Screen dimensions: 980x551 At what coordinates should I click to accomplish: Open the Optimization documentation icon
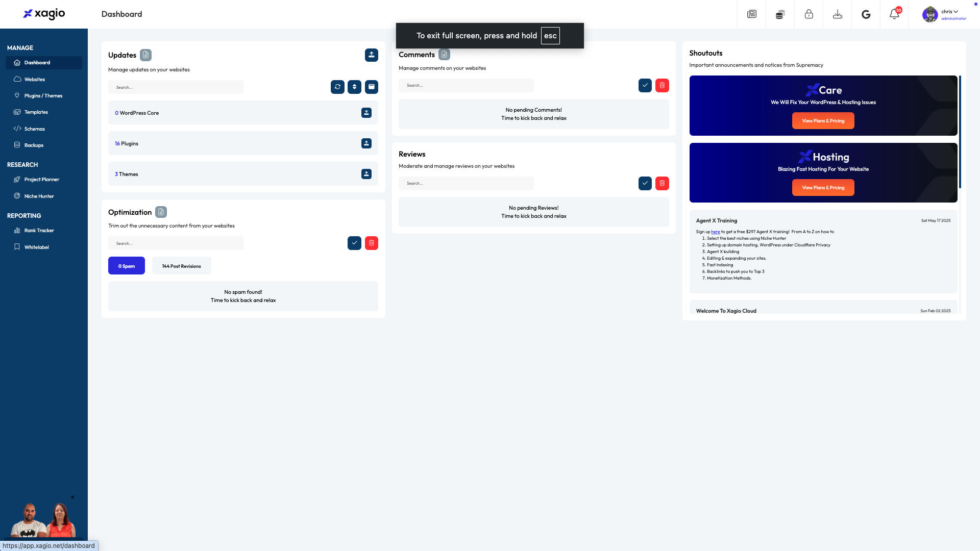pyautogui.click(x=161, y=212)
